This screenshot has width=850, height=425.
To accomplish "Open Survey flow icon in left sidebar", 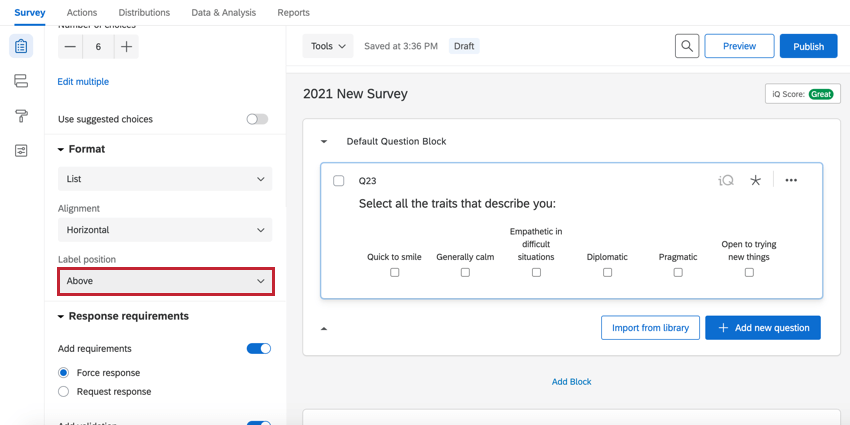I will [21, 81].
